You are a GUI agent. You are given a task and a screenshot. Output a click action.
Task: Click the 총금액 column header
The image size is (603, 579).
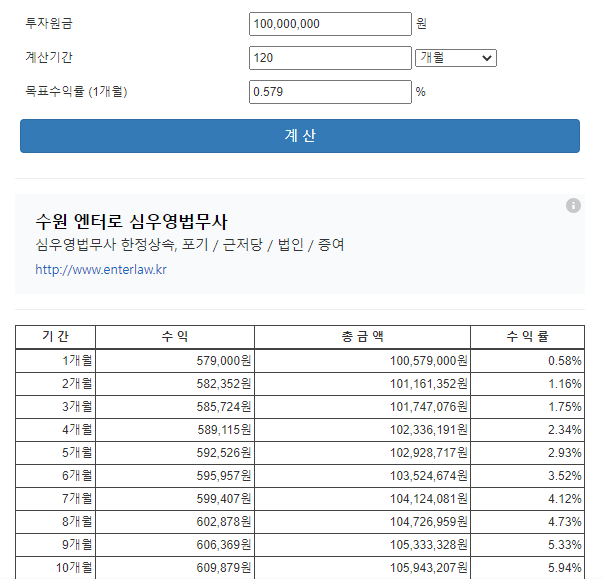[x=362, y=337]
